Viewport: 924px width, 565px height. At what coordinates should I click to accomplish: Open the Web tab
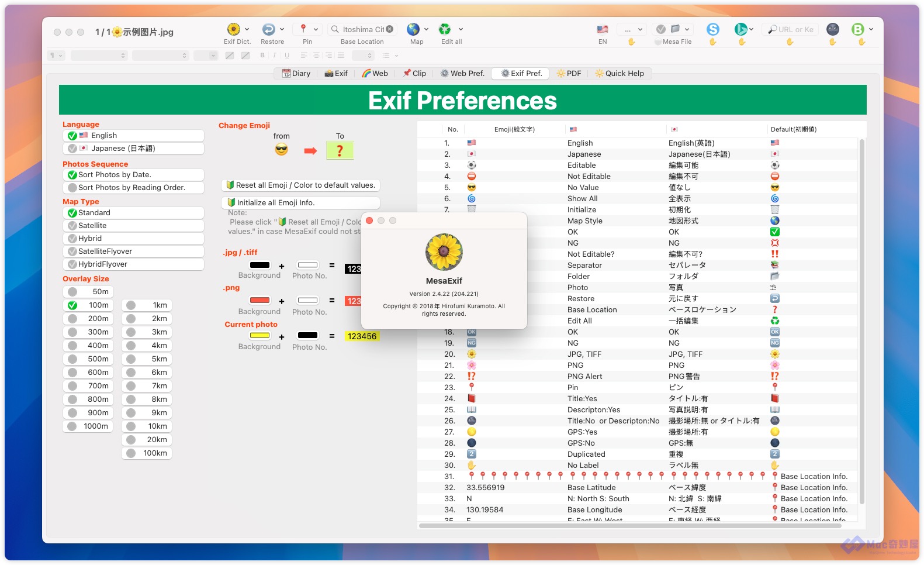tap(375, 74)
